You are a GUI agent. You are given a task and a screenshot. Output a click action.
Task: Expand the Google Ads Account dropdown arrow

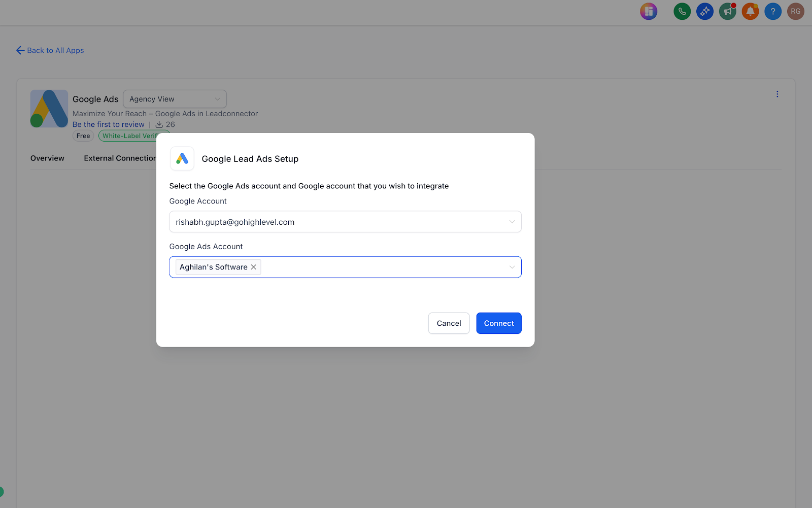pos(512,267)
